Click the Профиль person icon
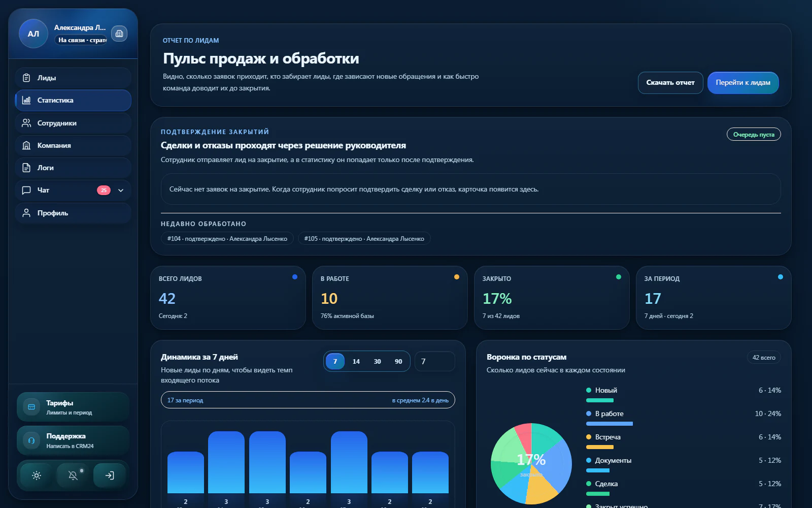This screenshot has width=812, height=508. coord(26,213)
